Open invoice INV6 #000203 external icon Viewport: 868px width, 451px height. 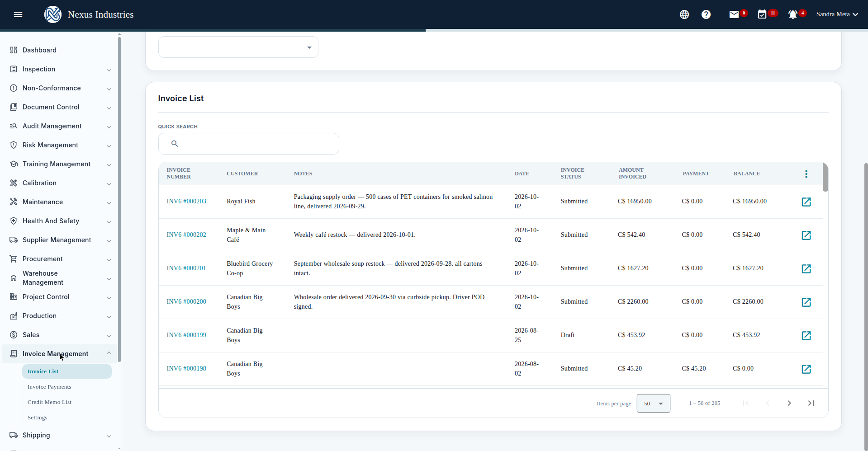806,202
